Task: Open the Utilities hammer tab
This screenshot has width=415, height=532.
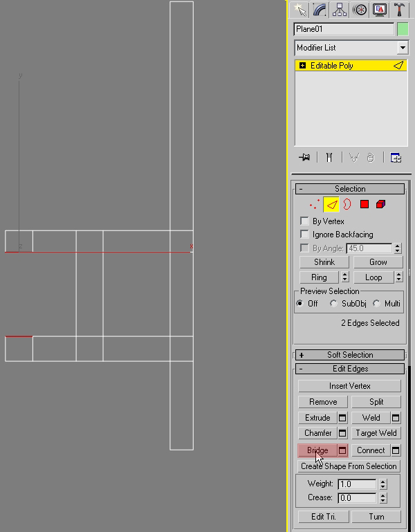Action: (x=400, y=10)
